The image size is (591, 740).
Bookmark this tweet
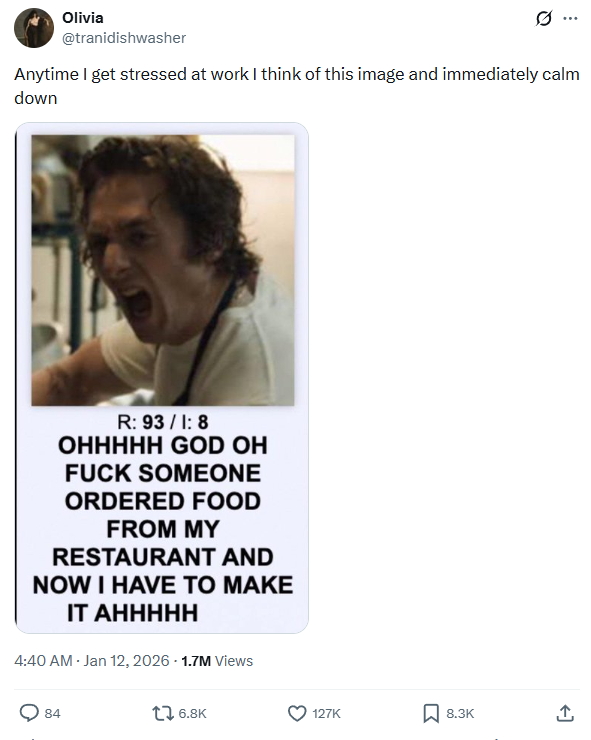pos(431,713)
